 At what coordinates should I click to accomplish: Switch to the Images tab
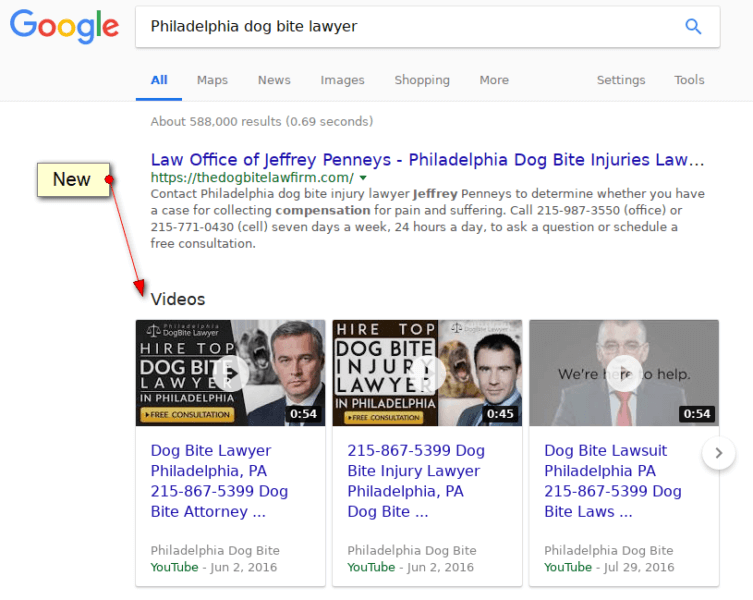tap(342, 80)
